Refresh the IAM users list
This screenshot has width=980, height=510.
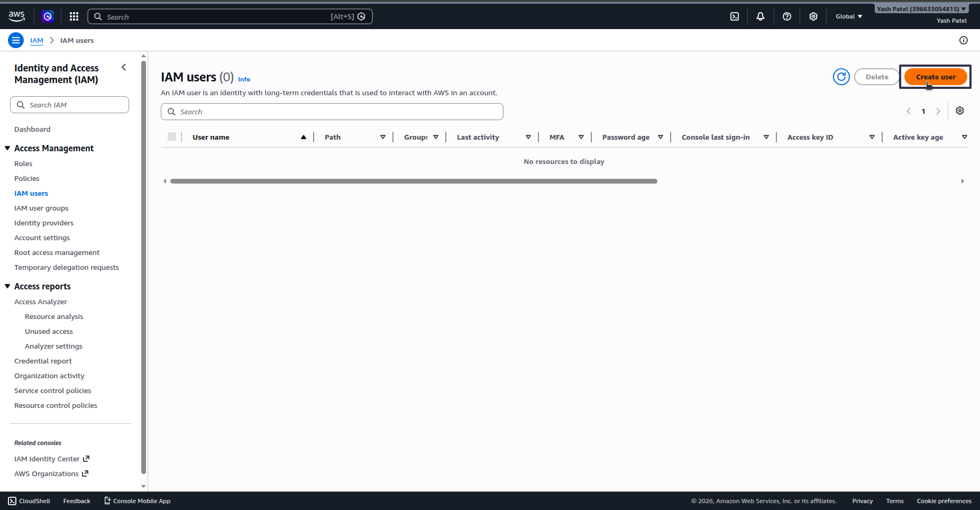(841, 77)
